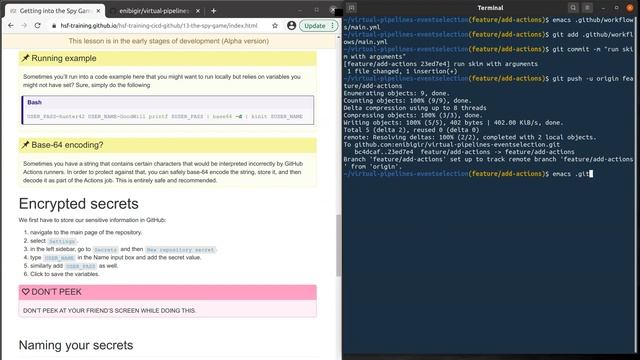
Task: Select USER_NAME code text in step 4
Action: [x=59, y=258]
